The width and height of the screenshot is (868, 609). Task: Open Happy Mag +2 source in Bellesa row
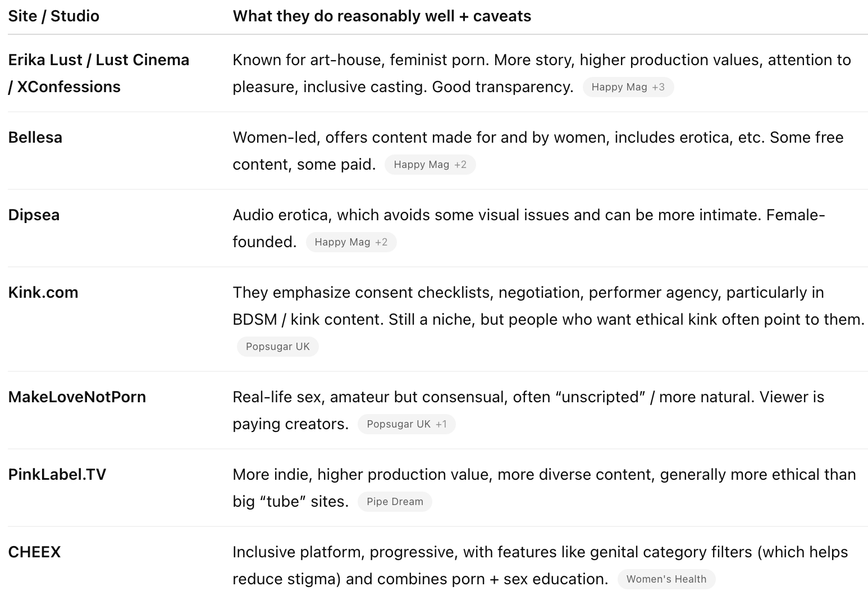tap(430, 165)
